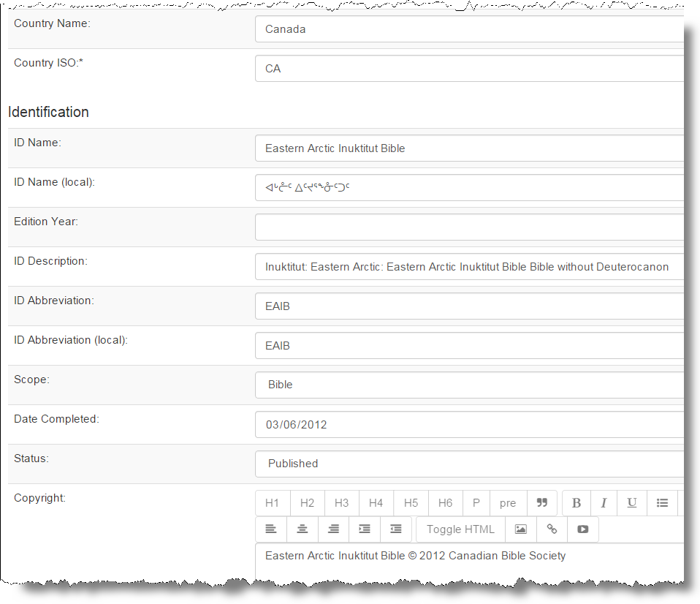The height and width of the screenshot is (604, 700).
Task: Apply bold formatting in Copyright editor
Action: pyautogui.click(x=576, y=503)
